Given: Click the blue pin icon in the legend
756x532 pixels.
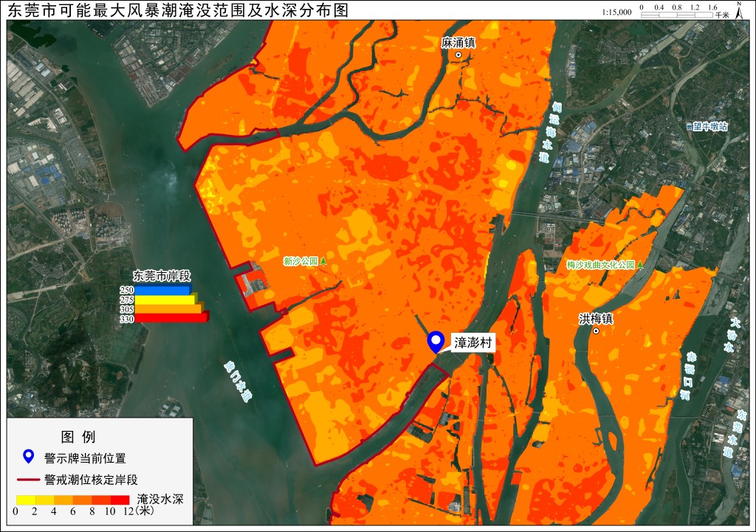Looking at the screenshot, I should [29, 457].
